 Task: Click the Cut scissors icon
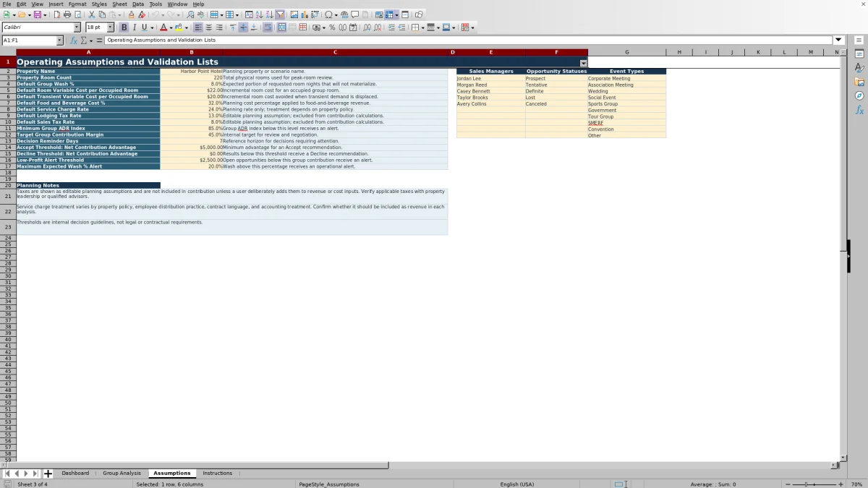91,14
